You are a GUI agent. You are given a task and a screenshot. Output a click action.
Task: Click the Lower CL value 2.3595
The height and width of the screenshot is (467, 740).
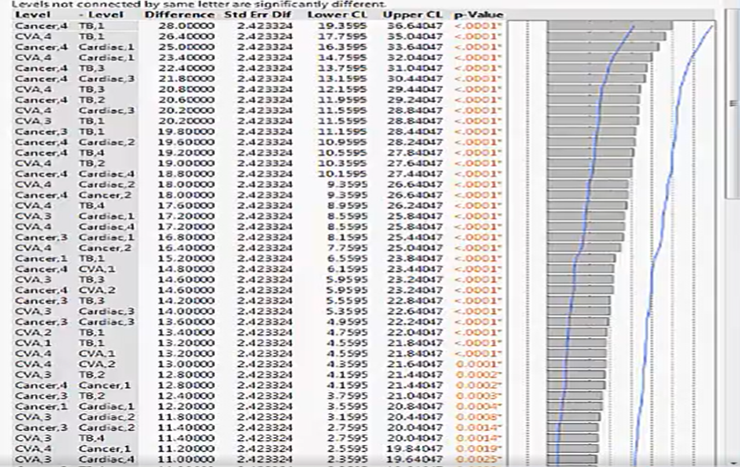348,459
